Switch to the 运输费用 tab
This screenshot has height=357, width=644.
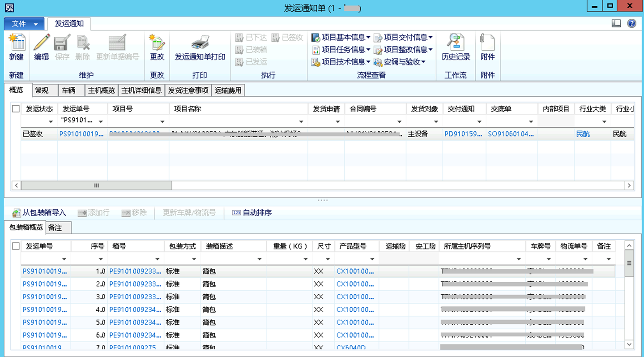(228, 90)
